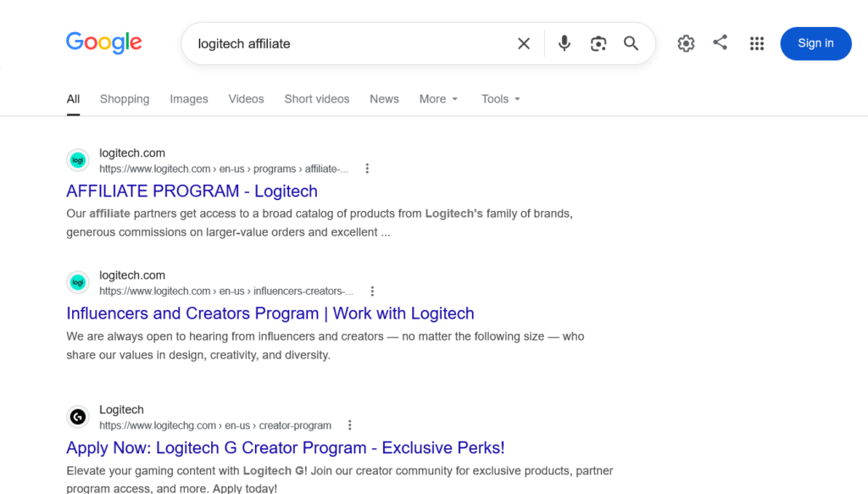Switch to Videos tab

247,99
